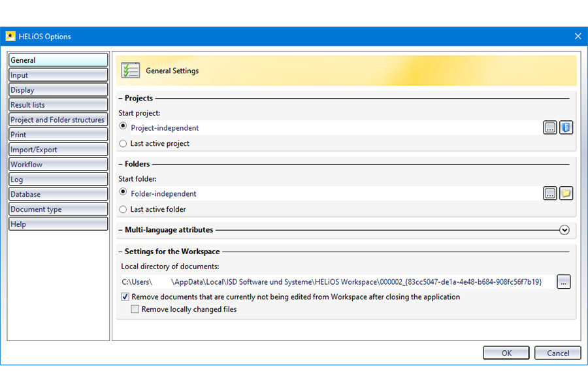Click the Project-independent start project field

coord(335,127)
